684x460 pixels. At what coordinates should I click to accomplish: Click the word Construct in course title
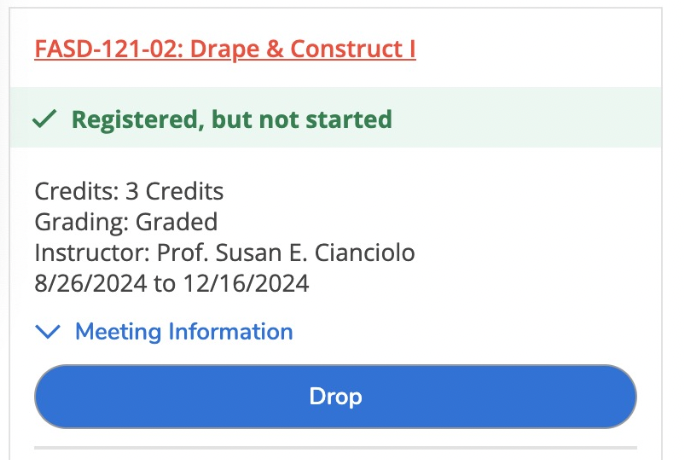(347, 49)
